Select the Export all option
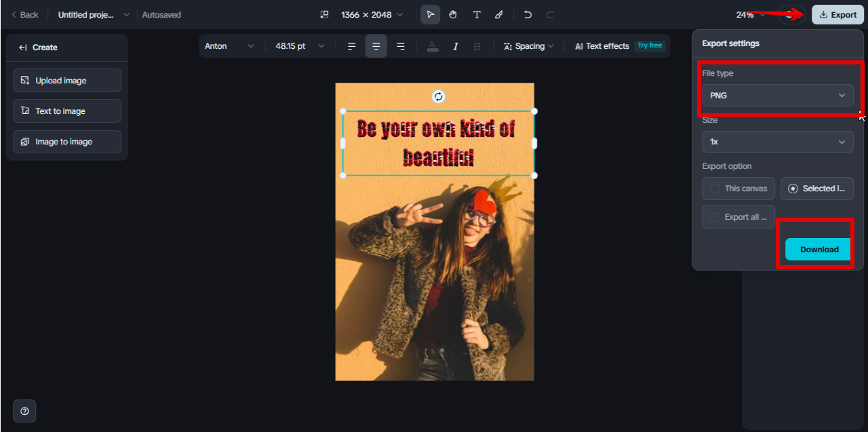This screenshot has width=868, height=432. [738, 217]
